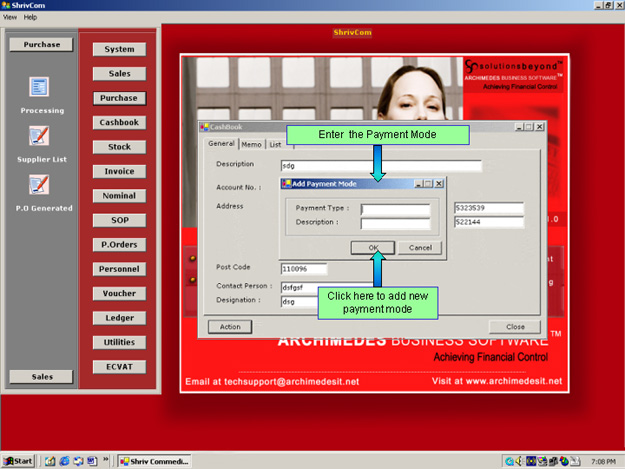Click the Close button in CashBook
The image size is (625, 469).
coord(515,326)
